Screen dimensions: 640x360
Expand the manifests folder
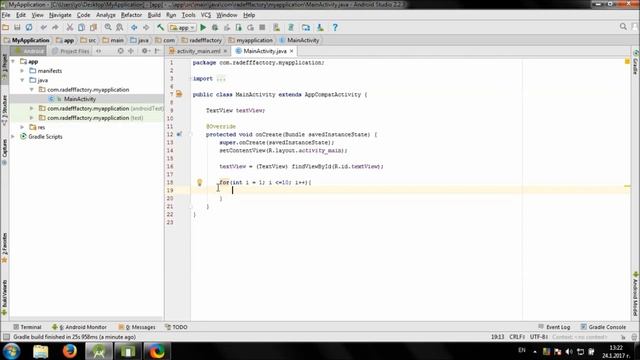click(x=22, y=71)
